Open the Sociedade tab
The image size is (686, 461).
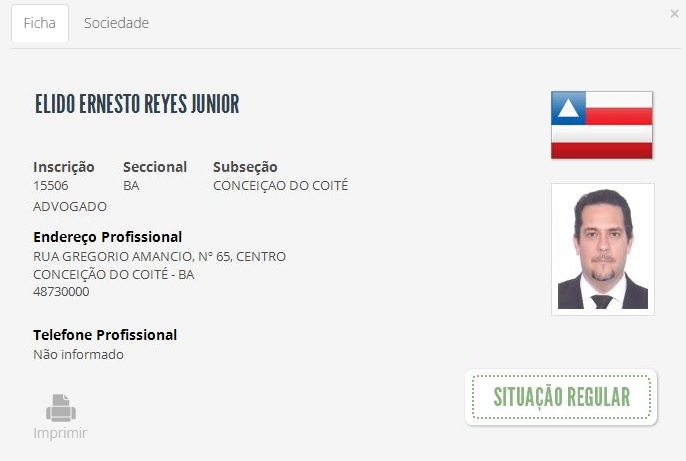116,23
